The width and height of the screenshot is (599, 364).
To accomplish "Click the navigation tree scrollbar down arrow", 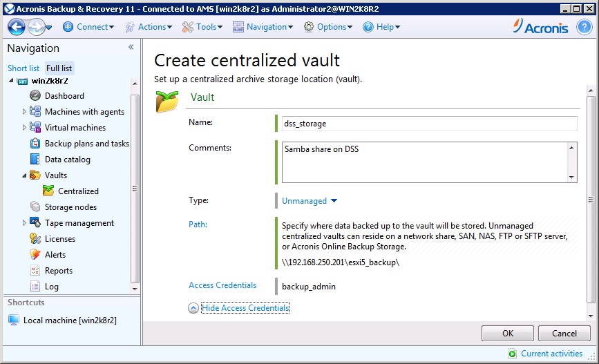I will point(135,289).
